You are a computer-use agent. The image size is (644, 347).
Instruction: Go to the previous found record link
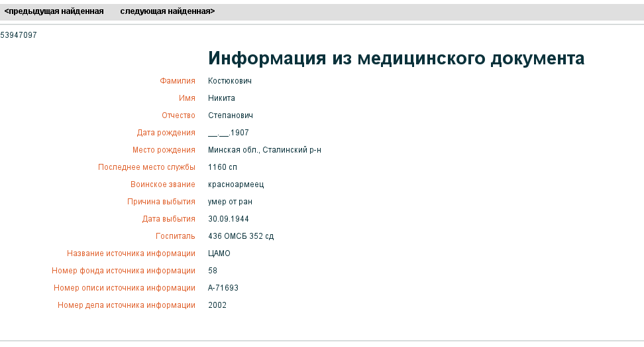coord(54,11)
